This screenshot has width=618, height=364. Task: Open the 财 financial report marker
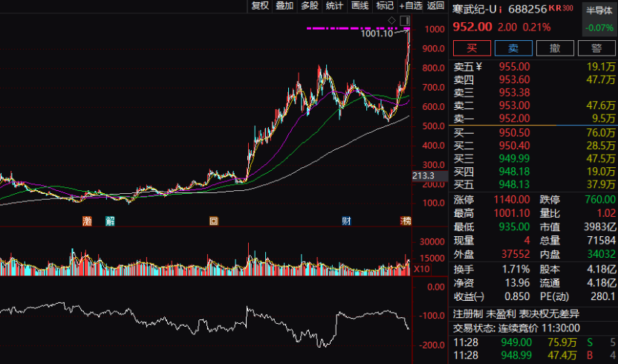(x=346, y=221)
